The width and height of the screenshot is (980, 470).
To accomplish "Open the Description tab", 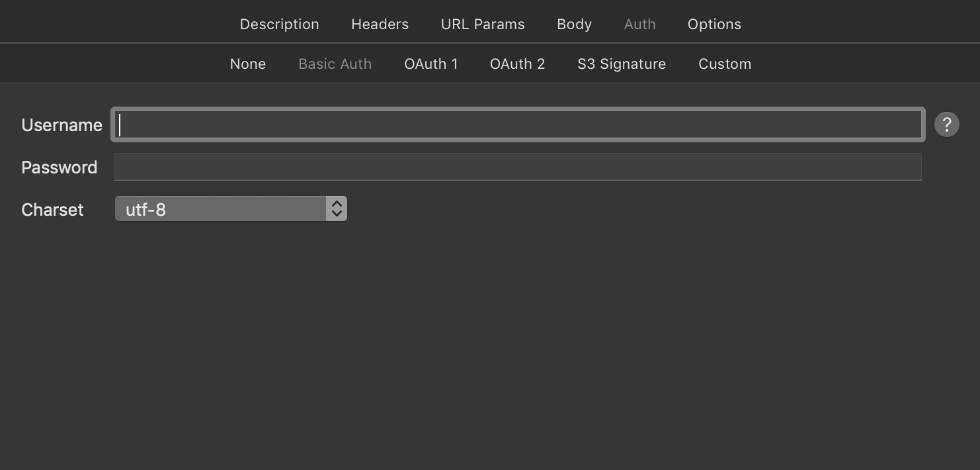I will point(279,24).
